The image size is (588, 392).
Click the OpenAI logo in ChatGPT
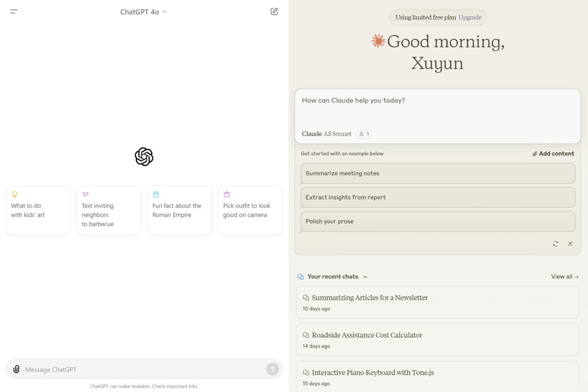[144, 157]
